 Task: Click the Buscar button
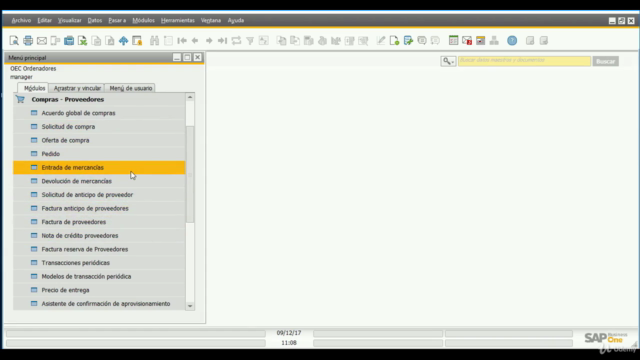605,61
